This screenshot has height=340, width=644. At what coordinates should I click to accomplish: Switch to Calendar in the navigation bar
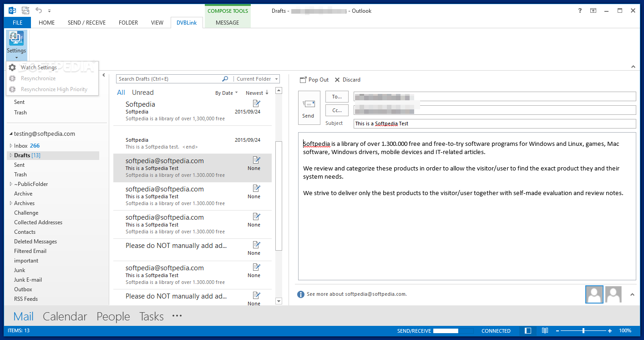point(65,316)
